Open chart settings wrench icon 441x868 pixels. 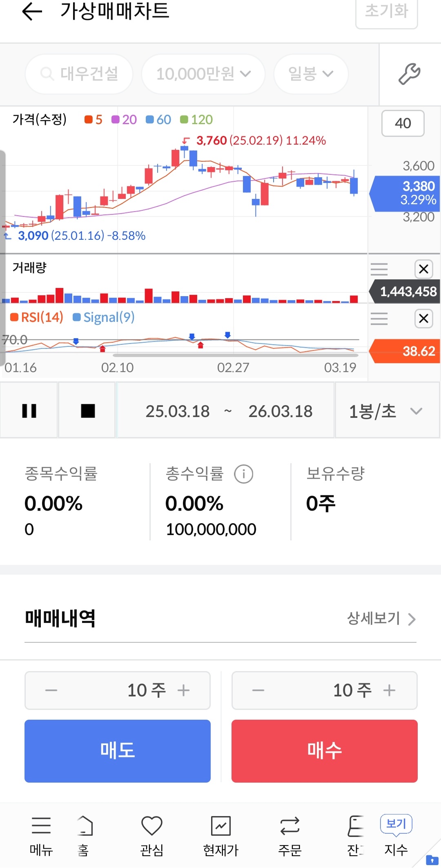[409, 74]
